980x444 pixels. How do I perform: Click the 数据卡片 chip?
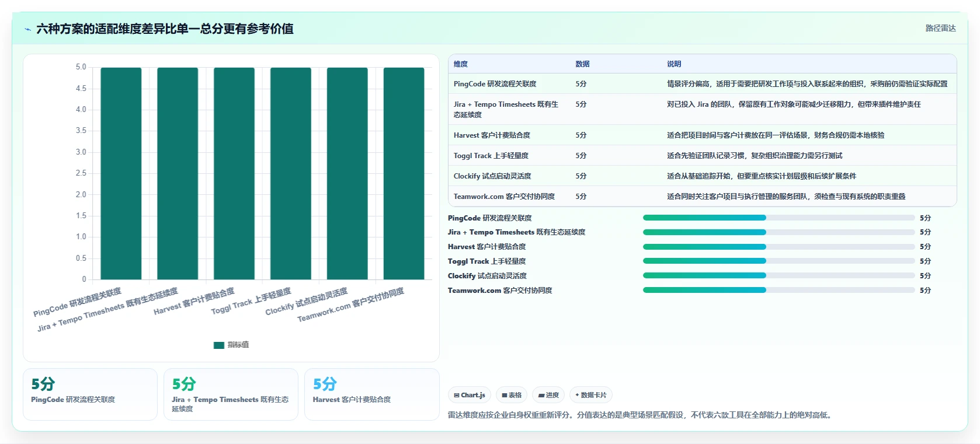591,395
